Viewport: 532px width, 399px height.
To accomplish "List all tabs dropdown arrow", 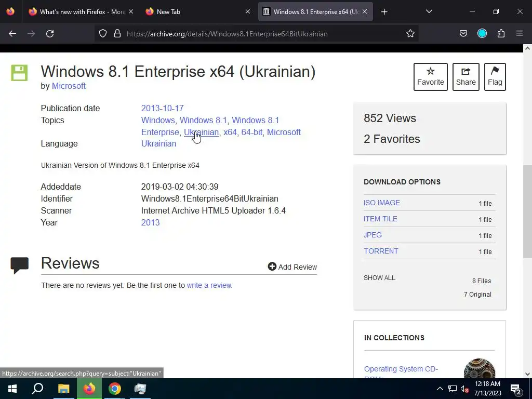I will (x=429, y=11).
